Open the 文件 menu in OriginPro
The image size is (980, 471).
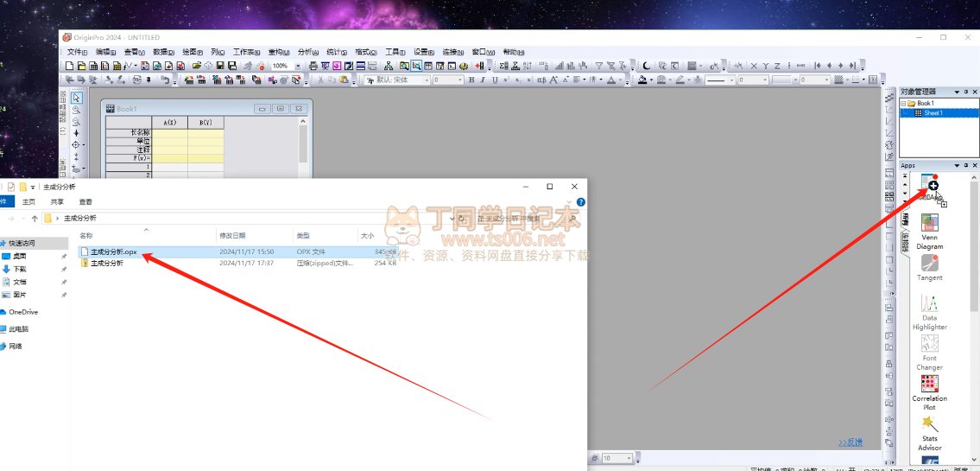pyautogui.click(x=77, y=52)
